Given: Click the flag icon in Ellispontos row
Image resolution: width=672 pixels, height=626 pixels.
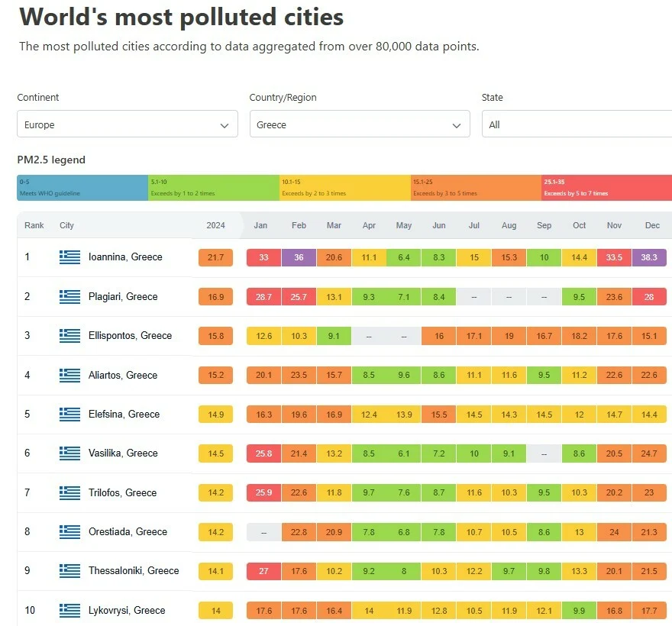Looking at the screenshot, I should tap(69, 336).
